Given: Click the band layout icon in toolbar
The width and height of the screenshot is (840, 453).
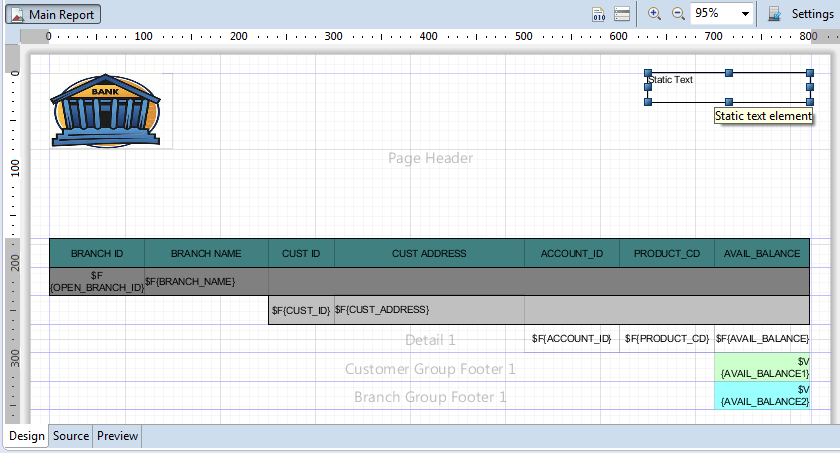Looking at the screenshot, I should point(622,14).
